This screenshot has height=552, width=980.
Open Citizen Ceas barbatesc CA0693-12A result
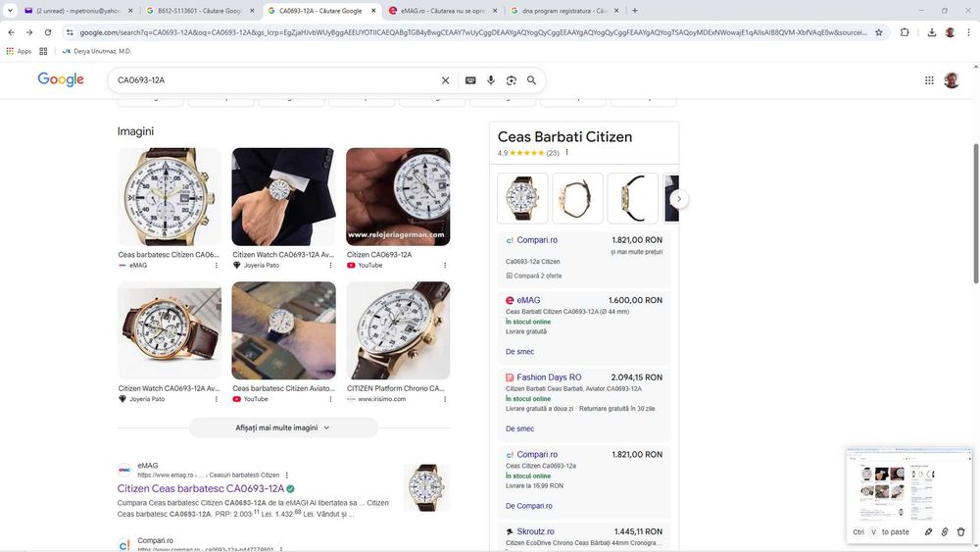click(x=201, y=488)
